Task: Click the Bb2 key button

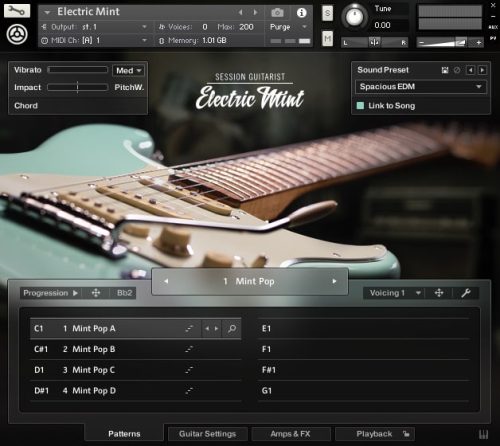Action: [x=124, y=293]
